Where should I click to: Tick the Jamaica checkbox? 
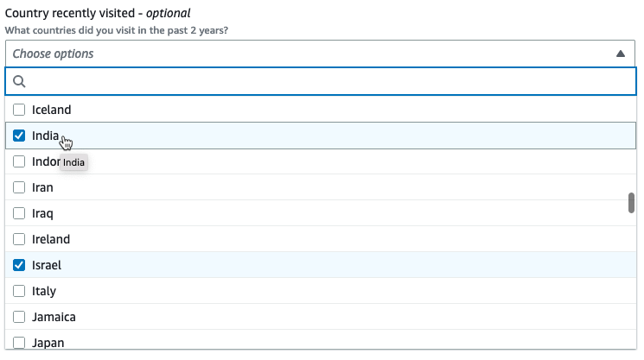tap(19, 317)
